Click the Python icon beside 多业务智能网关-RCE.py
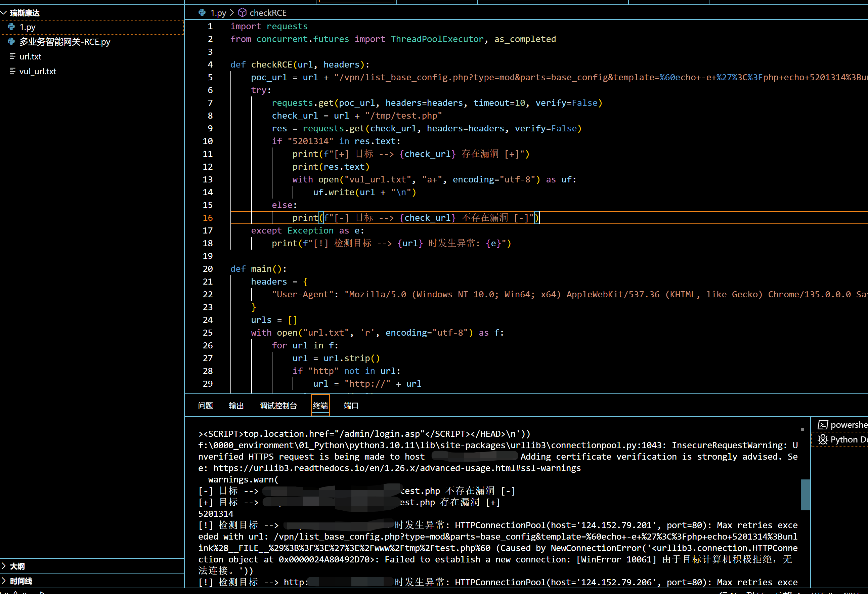 (11, 41)
